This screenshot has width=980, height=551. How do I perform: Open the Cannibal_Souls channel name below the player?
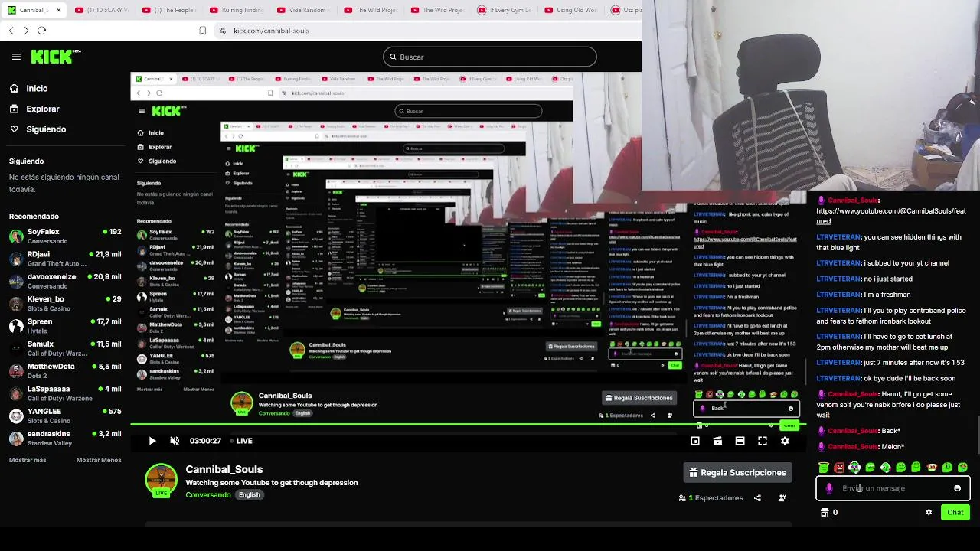click(224, 469)
